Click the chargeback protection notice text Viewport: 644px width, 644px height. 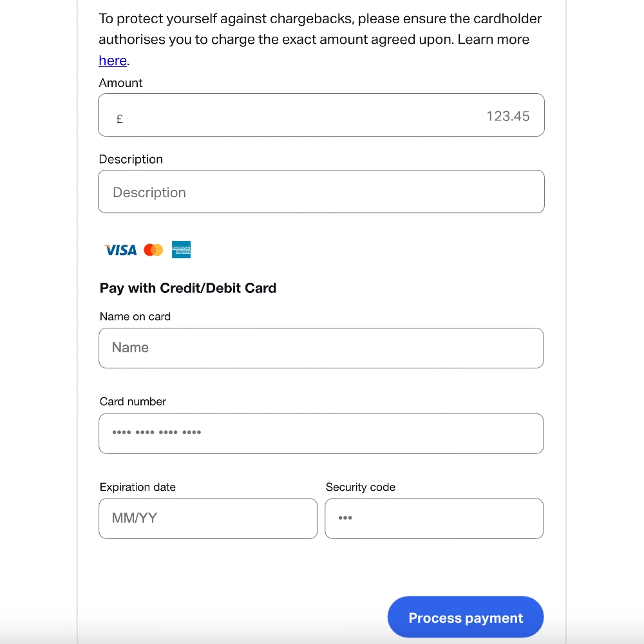pos(320,39)
